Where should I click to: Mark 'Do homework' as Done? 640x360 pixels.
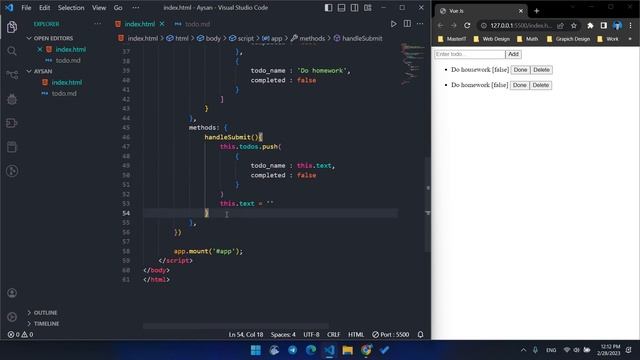pos(519,85)
